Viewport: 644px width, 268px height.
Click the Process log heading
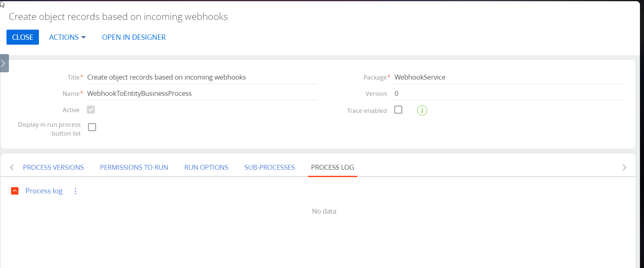click(x=44, y=191)
